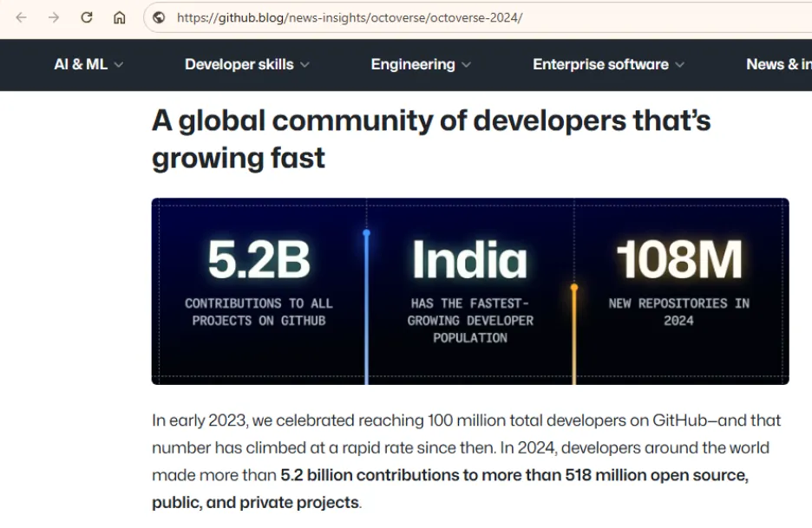Viewport: 812px width, 528px height.
Task: Click the bold "5.2 billion contributions" text
Action: [x=370, y=475]
